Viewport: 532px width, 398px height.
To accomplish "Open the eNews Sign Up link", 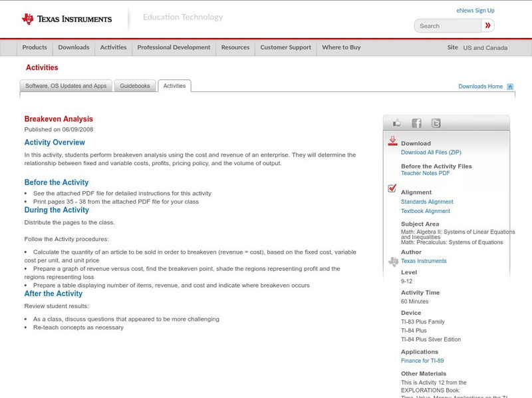I will [x=475, y=11].
